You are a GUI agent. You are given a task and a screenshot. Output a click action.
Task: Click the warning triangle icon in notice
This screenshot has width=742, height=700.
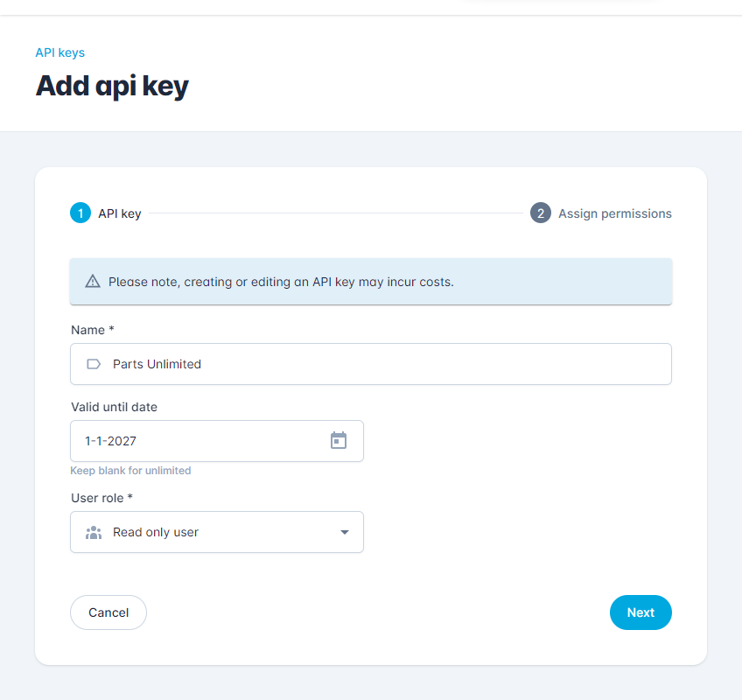tap(93, 282)
